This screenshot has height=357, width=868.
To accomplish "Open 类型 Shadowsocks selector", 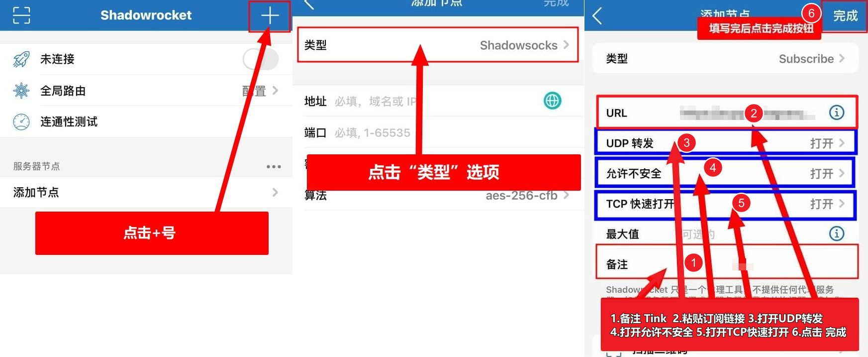I will coord(438,45).
